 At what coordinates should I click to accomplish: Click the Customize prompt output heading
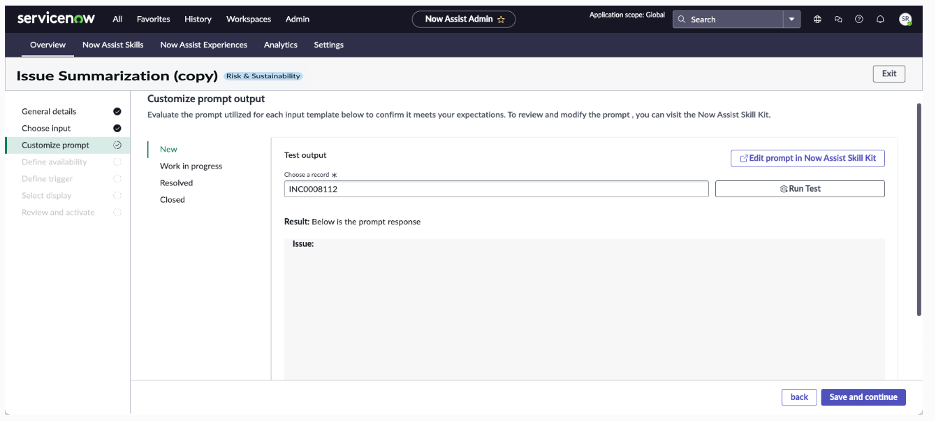click(x=206, y=99)
